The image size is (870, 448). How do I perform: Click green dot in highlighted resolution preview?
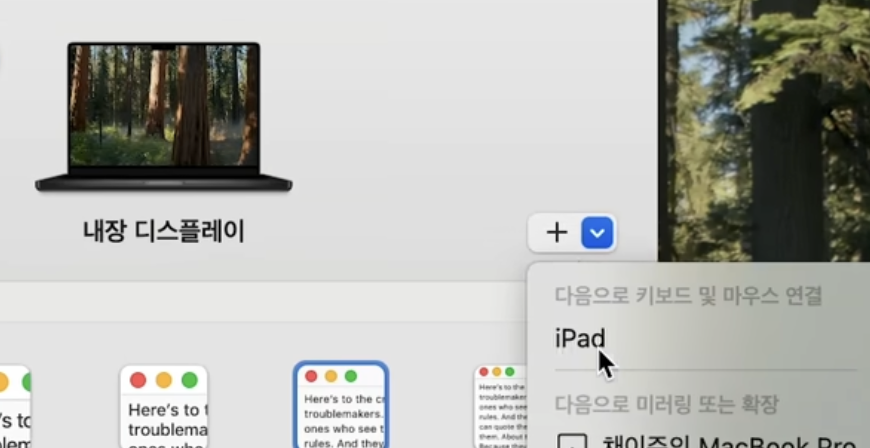[350, 376]
